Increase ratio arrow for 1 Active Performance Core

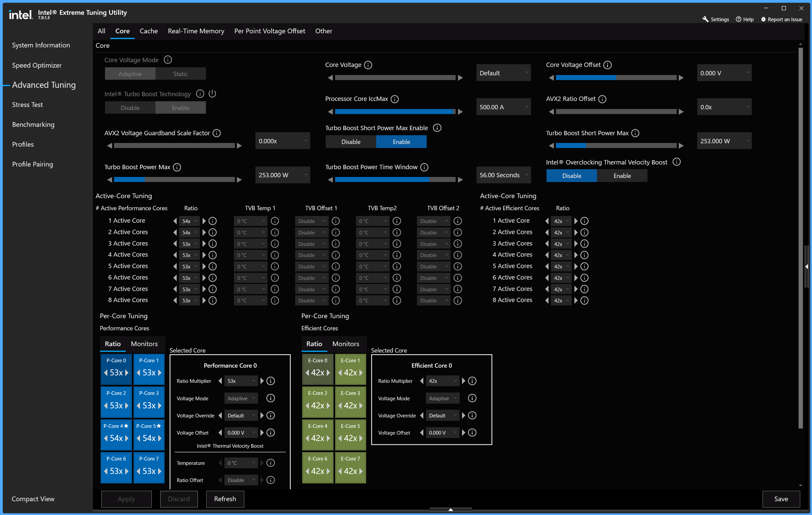click(204, 221)
